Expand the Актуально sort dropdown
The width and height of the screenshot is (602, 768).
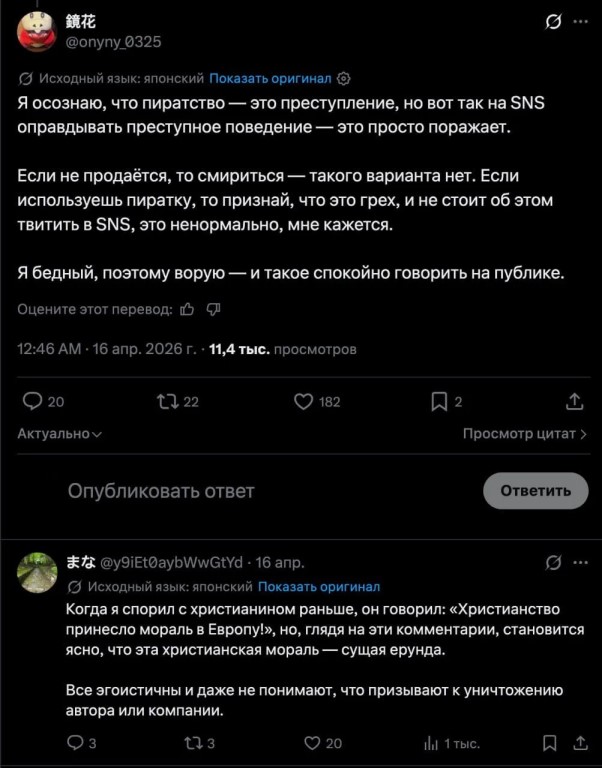click(60, 434)
